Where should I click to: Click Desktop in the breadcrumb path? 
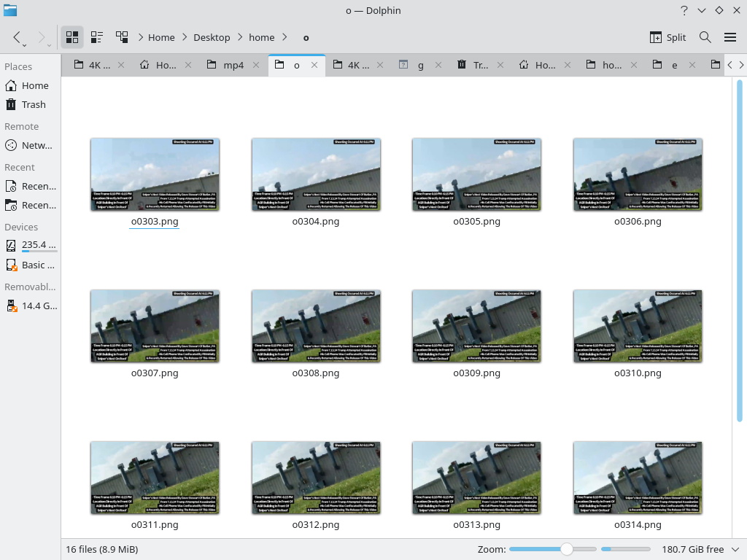point(212,37)
